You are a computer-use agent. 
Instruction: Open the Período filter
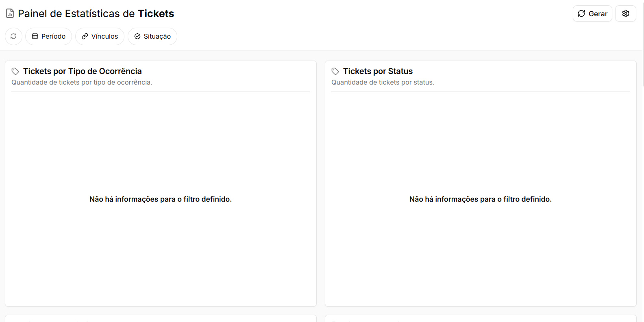pyautogui.click(x=48, y=36)
